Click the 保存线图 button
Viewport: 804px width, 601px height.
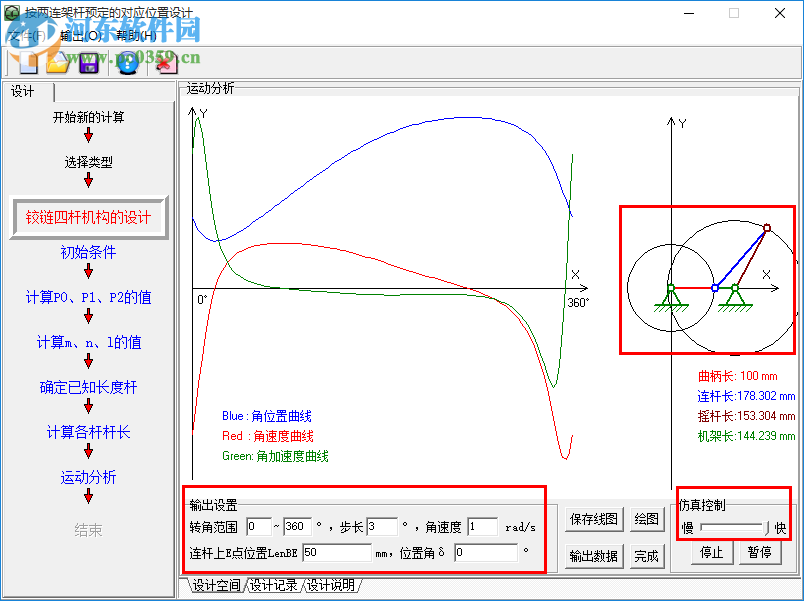click(x=594, y=519)
